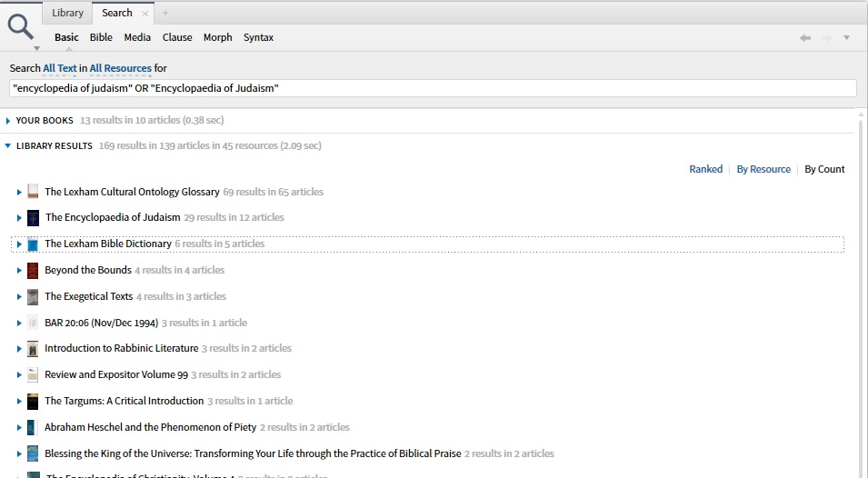Image resolution: width=868 pixels, height=478 pixels.
Task: Go back with the left arrow
Action: 805,37
